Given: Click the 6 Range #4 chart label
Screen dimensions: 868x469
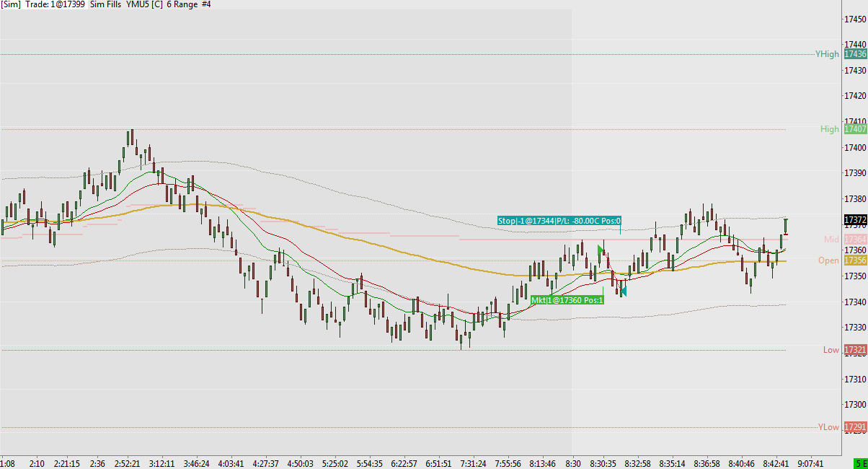Looking at the screenshot, I should (x=189, y=4).
